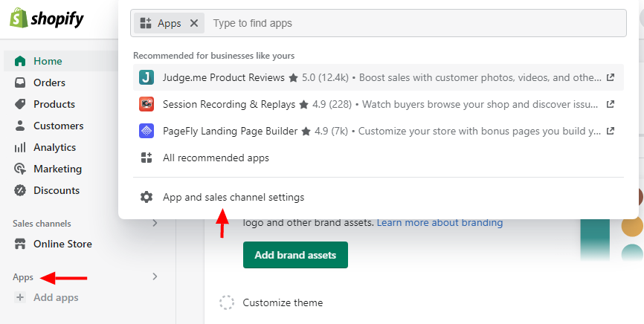This screenshot has width=644, height=324.
Task: Click the Products tag icon
Action: (20, 104)
